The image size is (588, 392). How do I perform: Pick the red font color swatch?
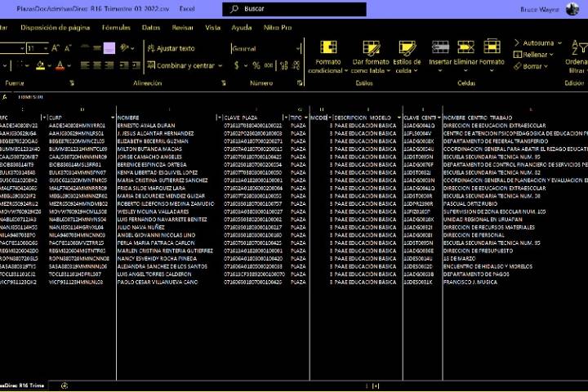(x=60, y=65)
